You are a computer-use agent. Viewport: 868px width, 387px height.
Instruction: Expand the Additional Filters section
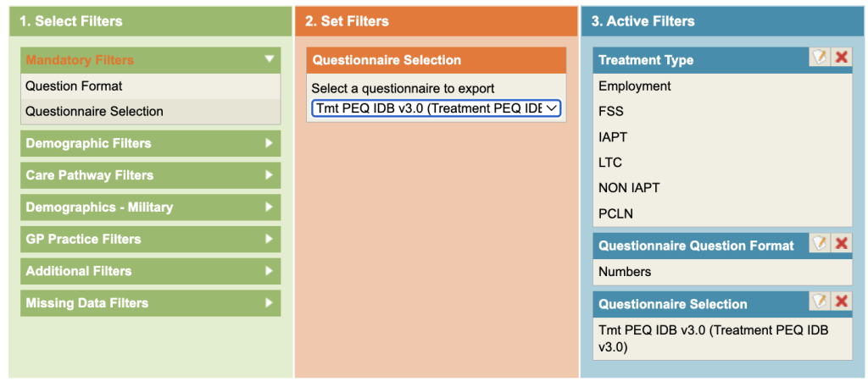[x=270, y=271]
